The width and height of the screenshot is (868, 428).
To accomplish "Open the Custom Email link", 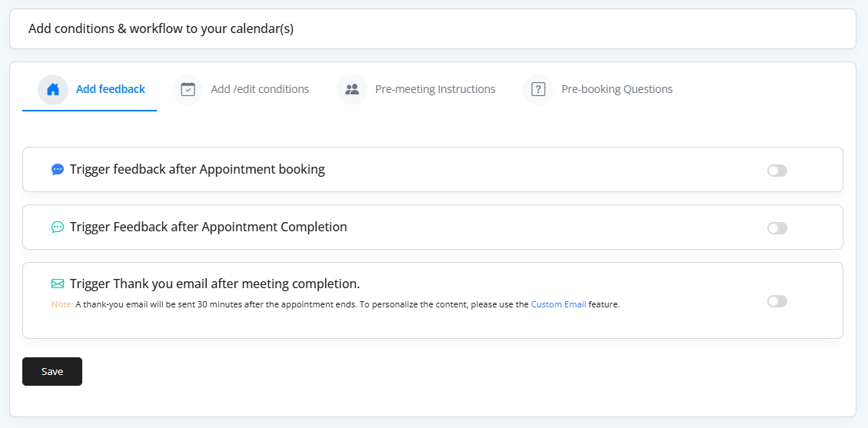I will 558,304.
